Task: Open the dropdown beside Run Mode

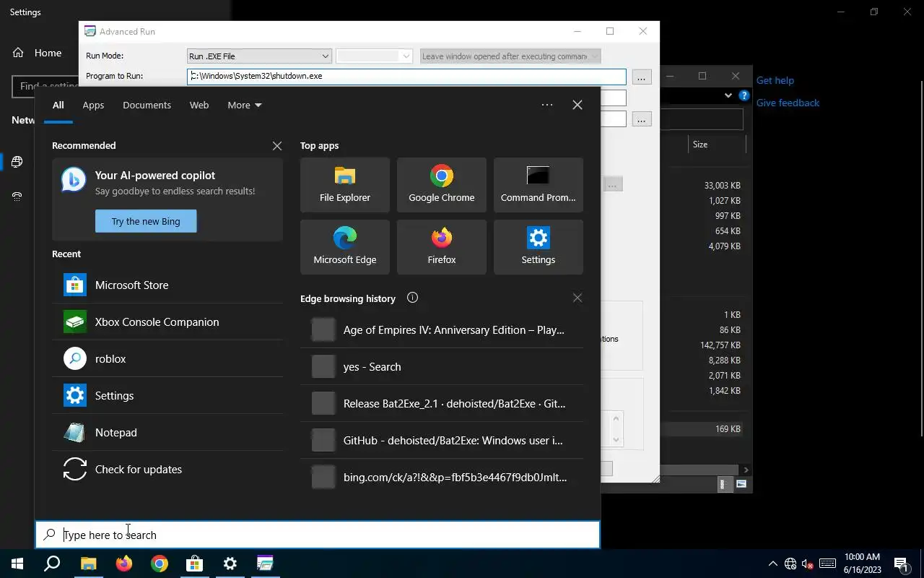Action: (x=374, y=56)
